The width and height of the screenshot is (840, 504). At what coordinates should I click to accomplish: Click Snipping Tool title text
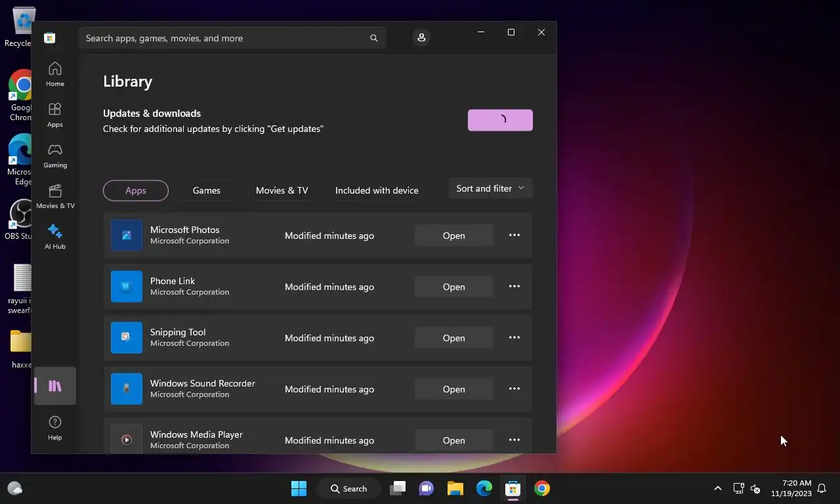pos(178,332)
